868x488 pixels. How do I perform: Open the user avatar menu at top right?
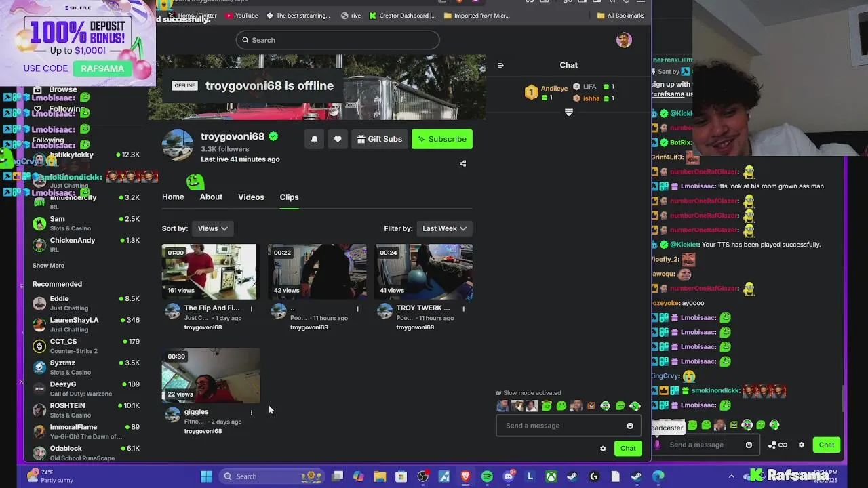pos(624,39)
